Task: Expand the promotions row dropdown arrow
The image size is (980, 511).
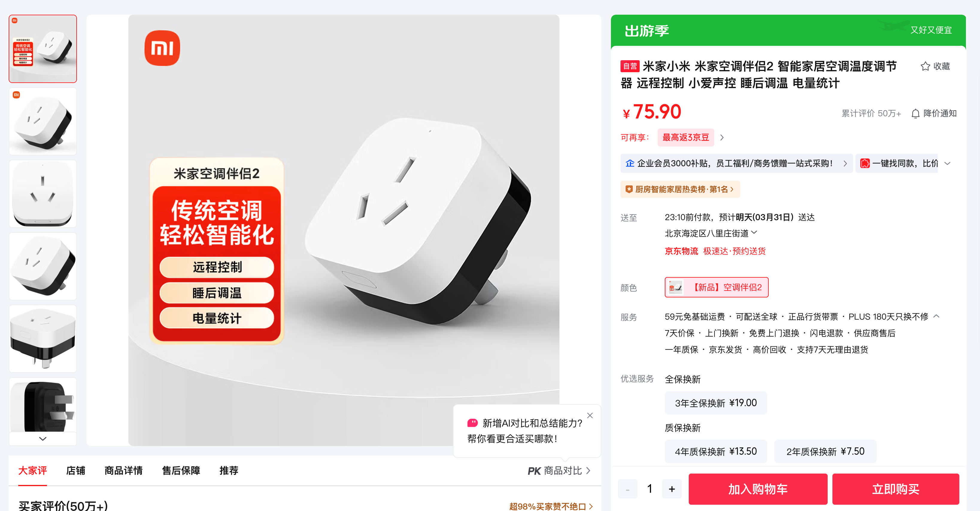Action: [948, 163]
